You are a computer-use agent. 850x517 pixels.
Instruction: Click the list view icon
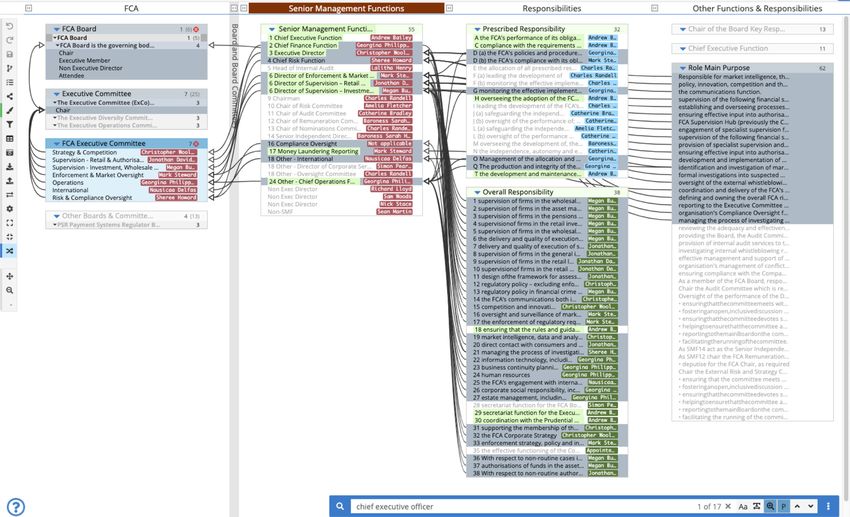point(10,82)
